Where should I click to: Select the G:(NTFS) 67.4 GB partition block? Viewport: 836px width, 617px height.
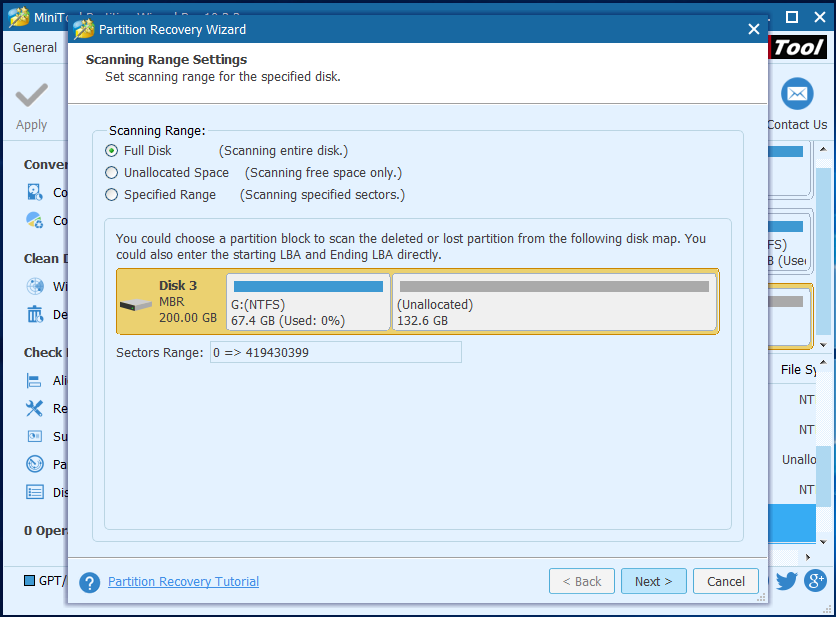click(x=308, y=302)
